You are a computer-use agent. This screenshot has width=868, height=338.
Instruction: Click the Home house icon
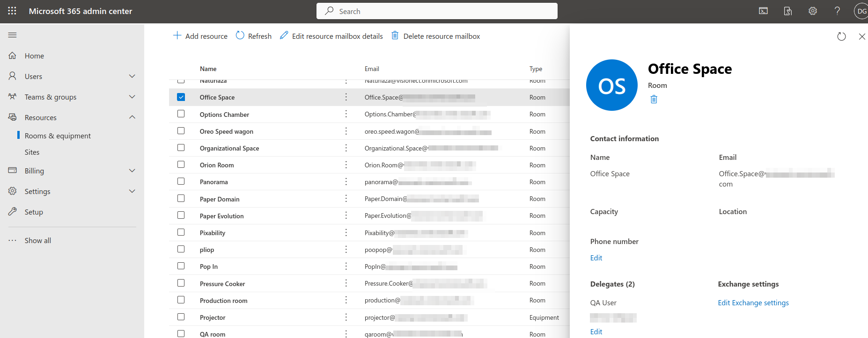(13, 56)
